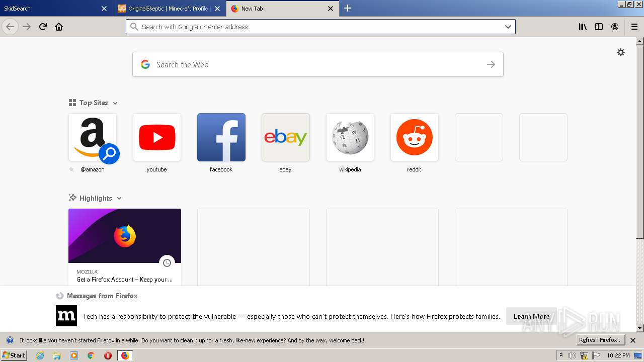This screenshot has height=362, width=644.
Task: Close the New Tab tab
Action: point(331,9)
